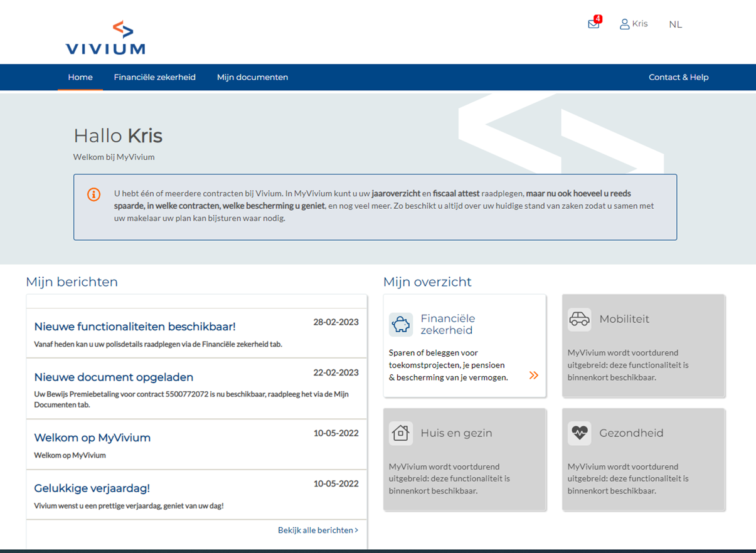Click the Bewijs Premiebetaling message text

(191, 399)
